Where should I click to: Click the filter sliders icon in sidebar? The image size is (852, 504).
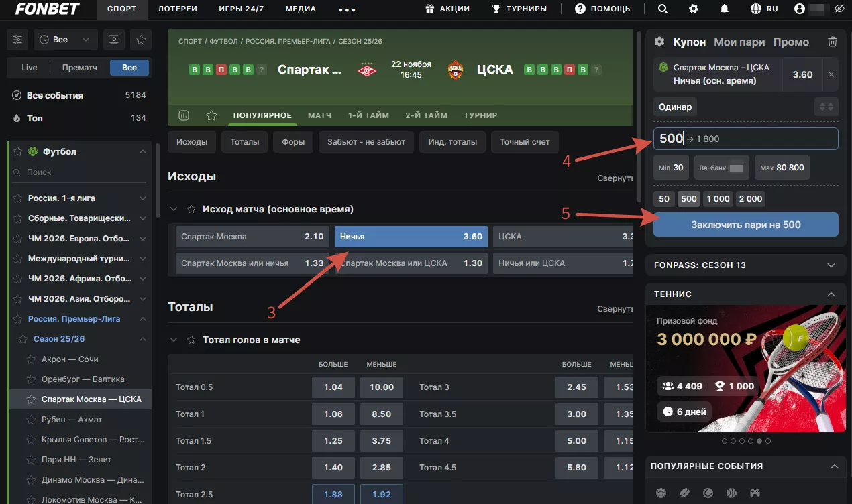[17, 40]
